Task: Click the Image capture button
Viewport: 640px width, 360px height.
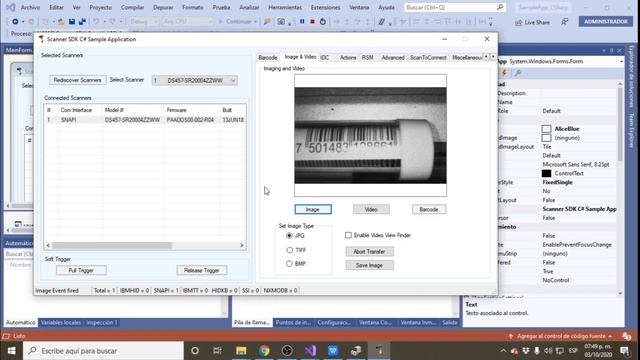Action: pyautogui.click(x=313, y=209)
